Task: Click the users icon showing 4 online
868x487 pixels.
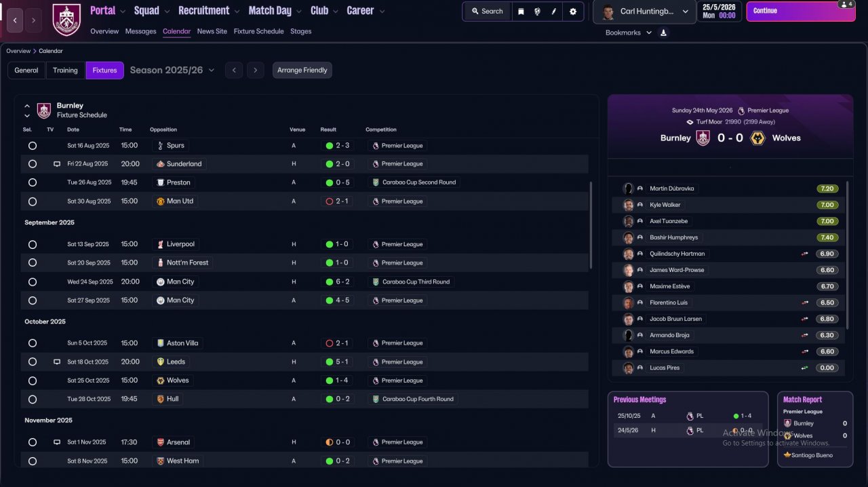Action: pyautogui.click(x=846, y=4)
